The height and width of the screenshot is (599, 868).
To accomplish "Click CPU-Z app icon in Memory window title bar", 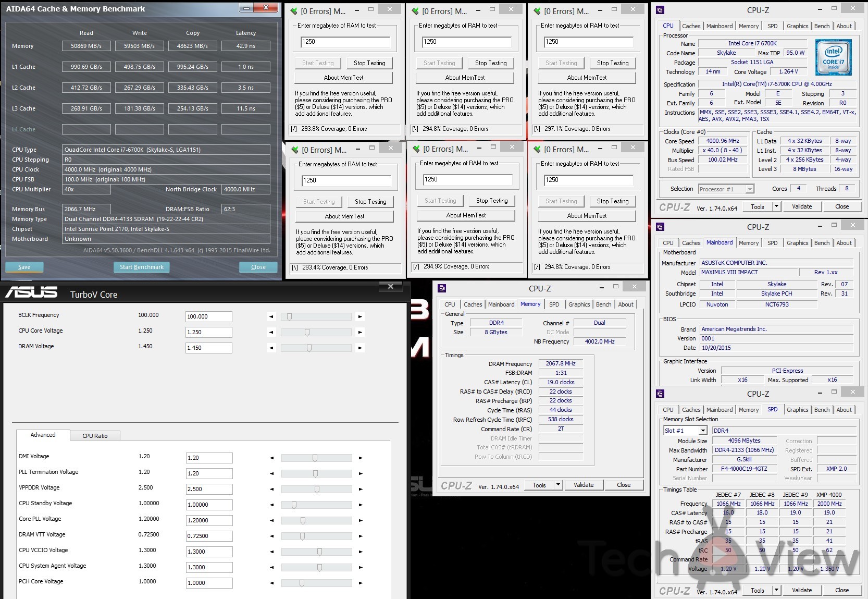I will [442, 288].
